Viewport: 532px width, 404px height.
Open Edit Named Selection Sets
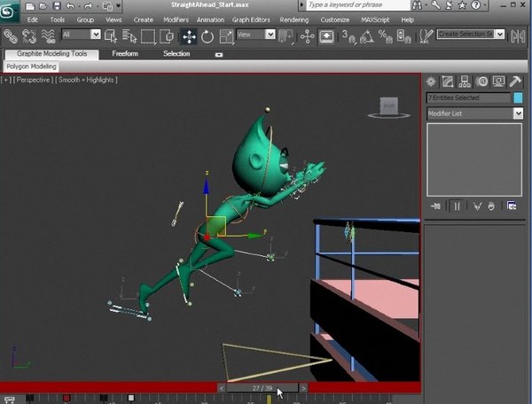pyautogui.click(x=426, y=36)
